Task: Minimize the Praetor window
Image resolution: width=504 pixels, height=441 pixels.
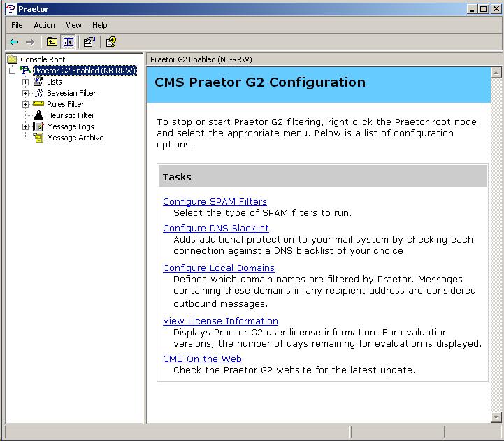Action: coord(472,8)
